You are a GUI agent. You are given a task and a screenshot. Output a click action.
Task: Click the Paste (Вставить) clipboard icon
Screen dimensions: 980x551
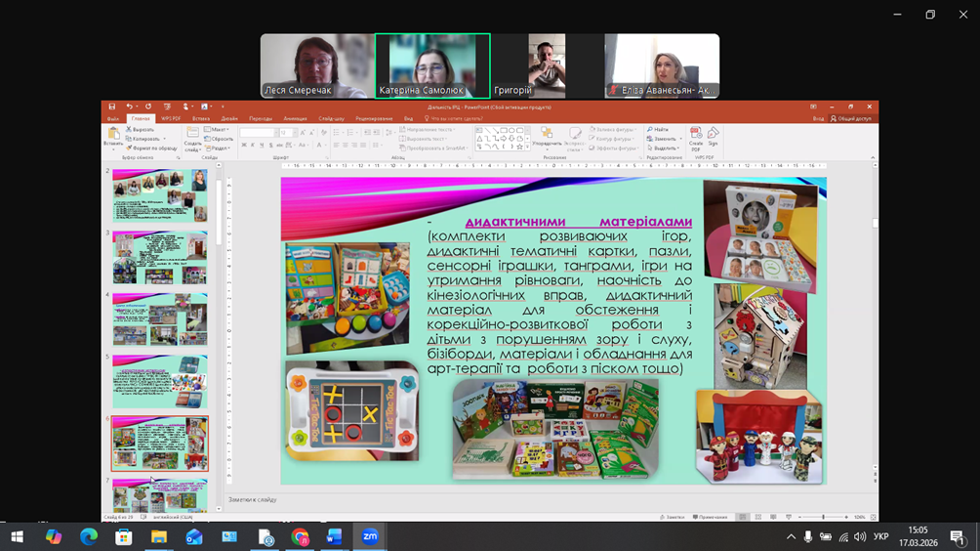tap(113, 135)
